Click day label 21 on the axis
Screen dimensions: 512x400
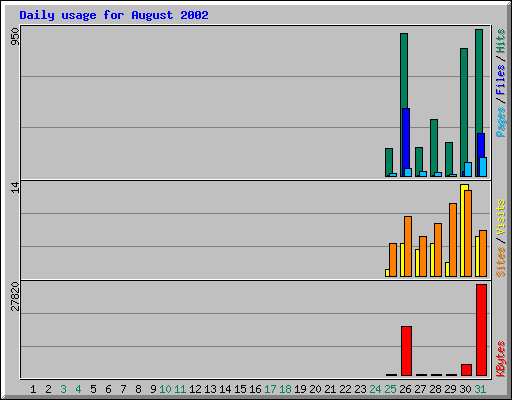click(x=330, y=389)
